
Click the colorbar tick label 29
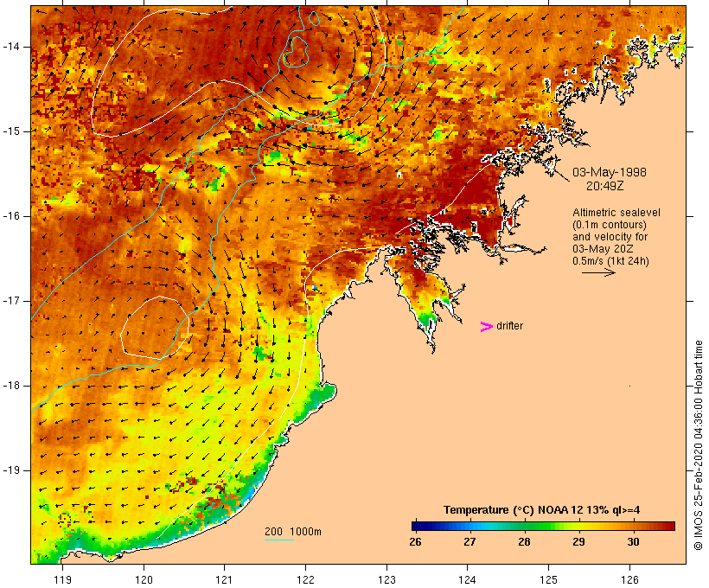578,541
